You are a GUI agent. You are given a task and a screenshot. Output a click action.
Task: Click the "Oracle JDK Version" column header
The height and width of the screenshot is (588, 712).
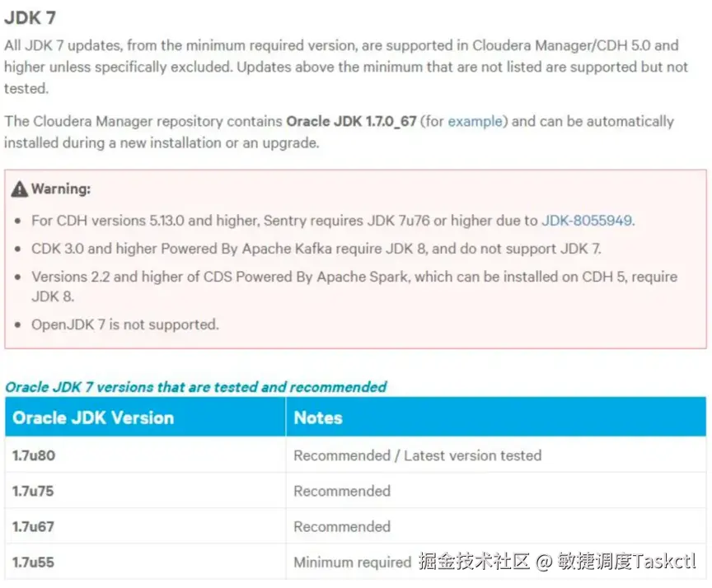93,418
